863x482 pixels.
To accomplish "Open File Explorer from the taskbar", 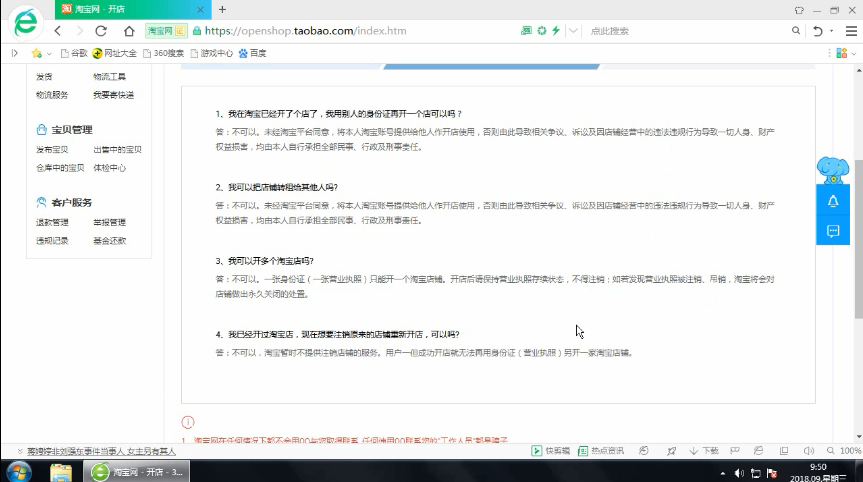I will 61,472.
